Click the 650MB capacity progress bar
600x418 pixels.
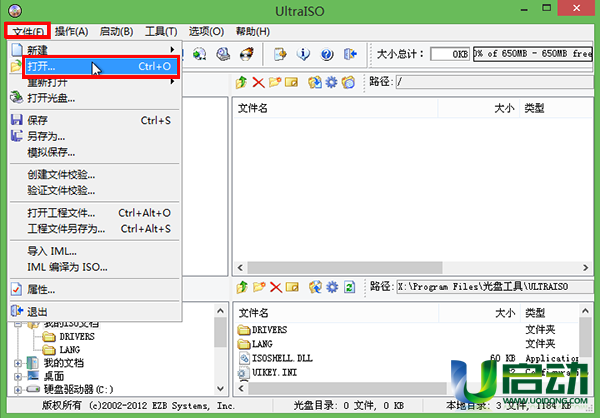533,54
